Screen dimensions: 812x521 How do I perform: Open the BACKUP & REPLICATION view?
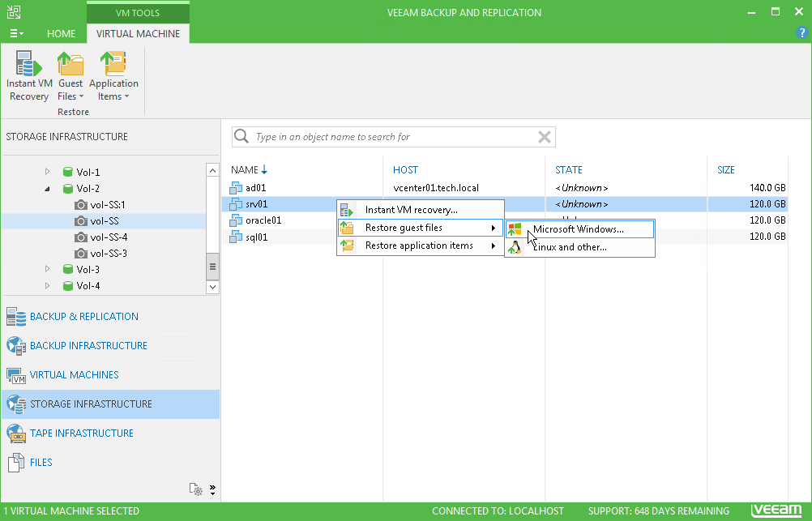(x=110, y=317)
